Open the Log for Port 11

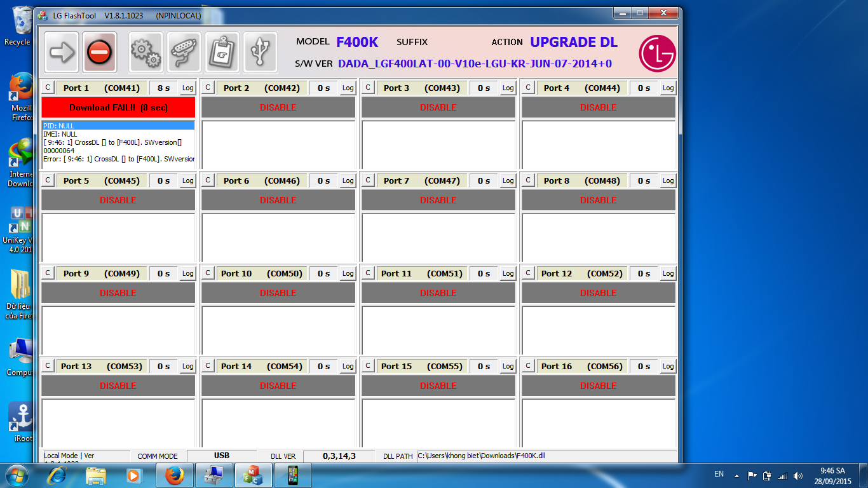tap(508, 274)
